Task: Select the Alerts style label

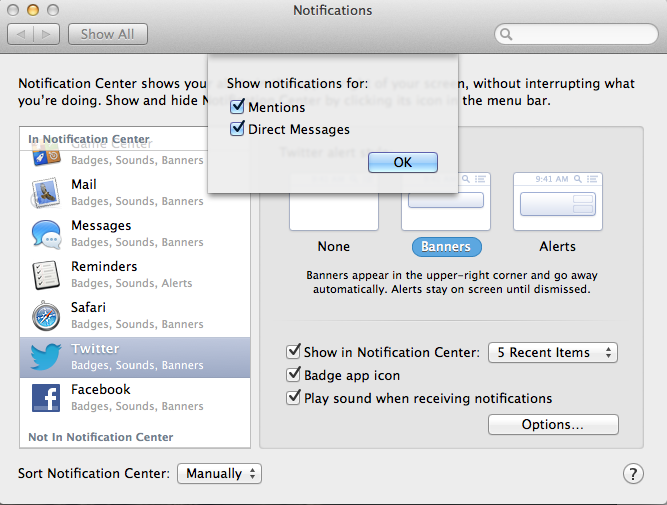Action: click(x=558, y=247)
